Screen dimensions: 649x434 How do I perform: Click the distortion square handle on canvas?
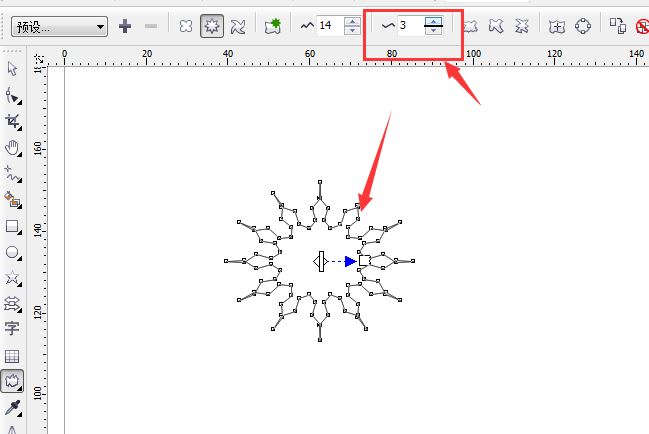pyautogui.click(x=364, y=261)
